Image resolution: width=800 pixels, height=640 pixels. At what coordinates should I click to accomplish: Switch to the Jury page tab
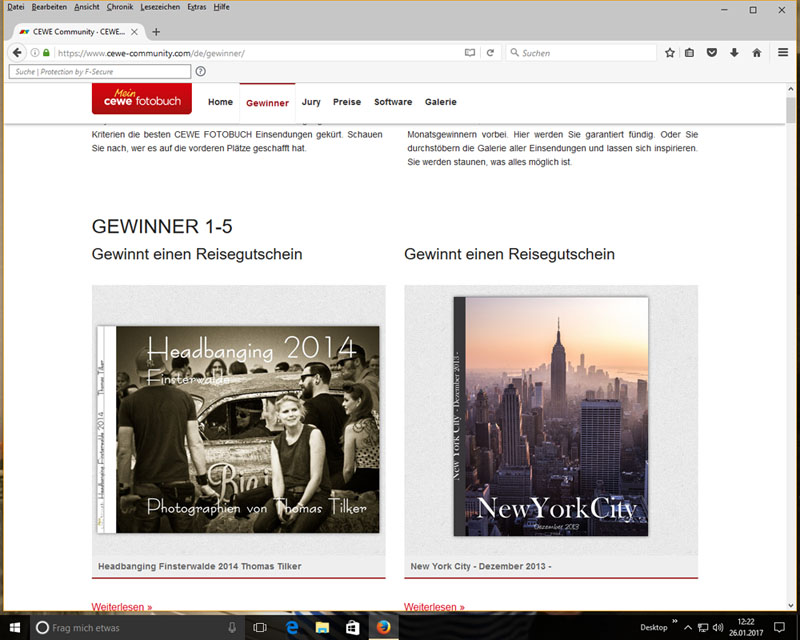tap(311, 102)
